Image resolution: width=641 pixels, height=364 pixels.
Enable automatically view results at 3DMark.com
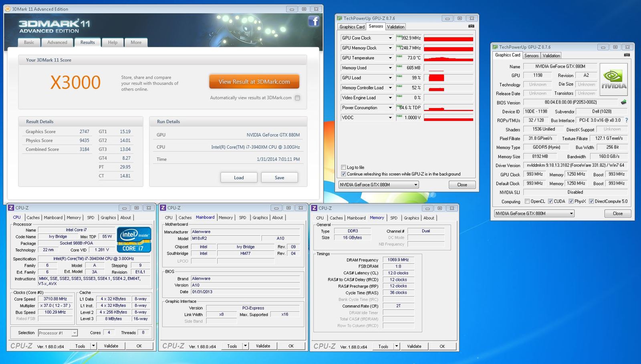[x=297, y=98]
